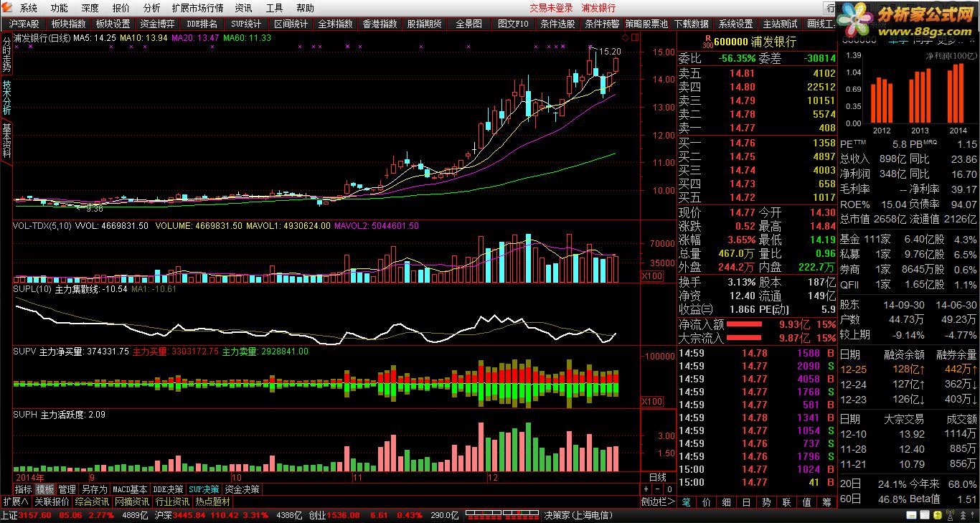The height and width of the screenshot is (523, 980).
Task: Open 策略股票池 from toolbar
Action: [646, 24]
